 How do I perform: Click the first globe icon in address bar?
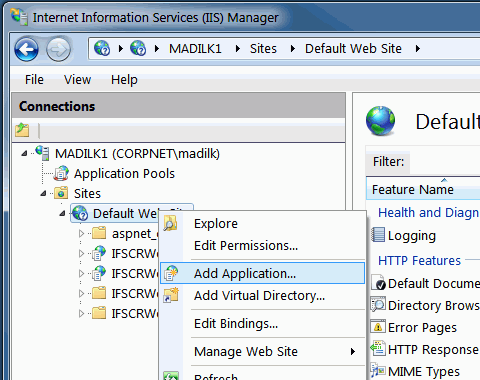pyautogui.click(x=102, y=49)
